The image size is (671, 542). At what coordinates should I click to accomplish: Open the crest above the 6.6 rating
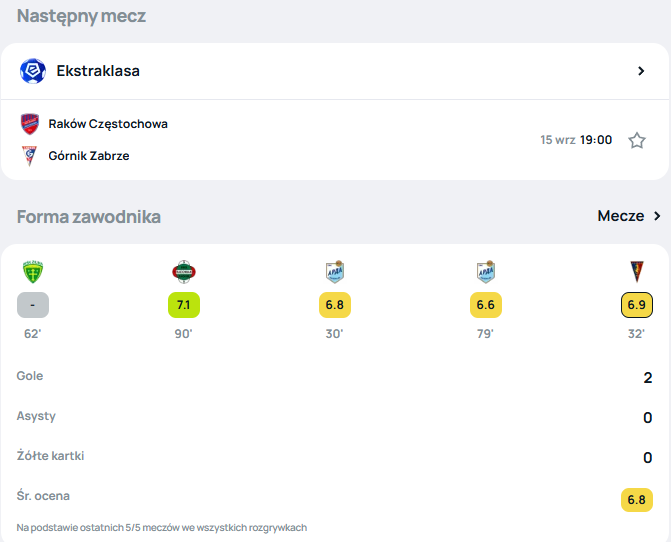(486, 272)
